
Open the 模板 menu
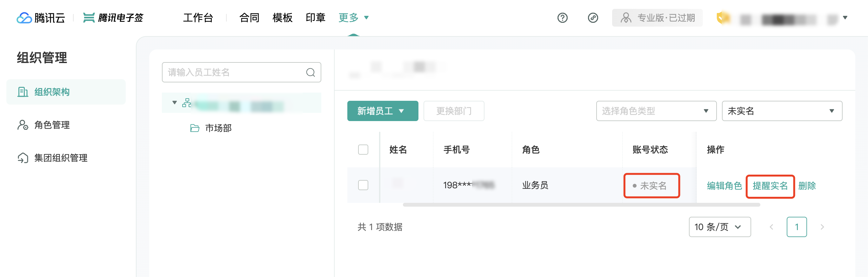pos(282,17)
